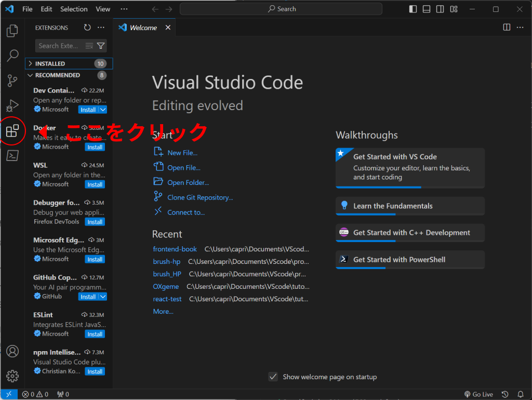Image resolution: width=532 pixels, height=400 pixels.
Task: Open the Selection menu
Action: (74, 9)
